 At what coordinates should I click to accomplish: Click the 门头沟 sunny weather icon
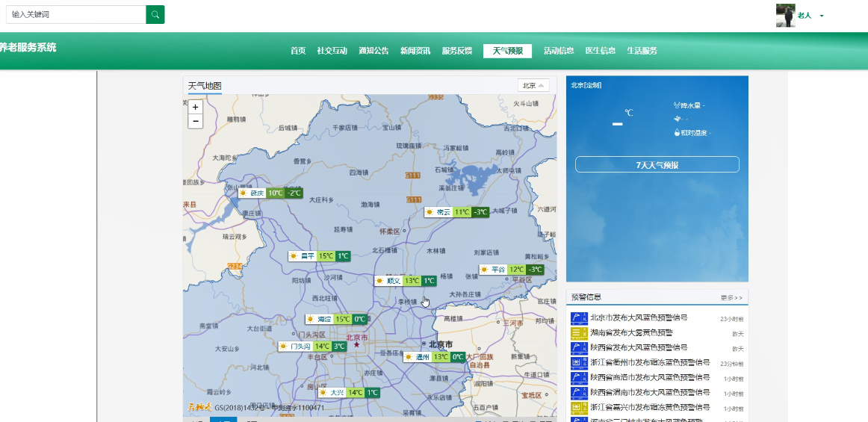coord(283,347)
